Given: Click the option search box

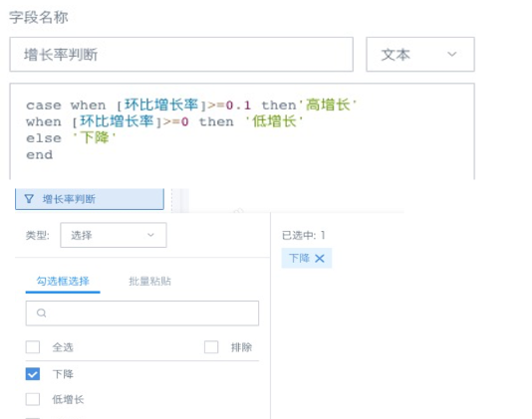Looking at the screenshot, I should (x=142, y=313).
